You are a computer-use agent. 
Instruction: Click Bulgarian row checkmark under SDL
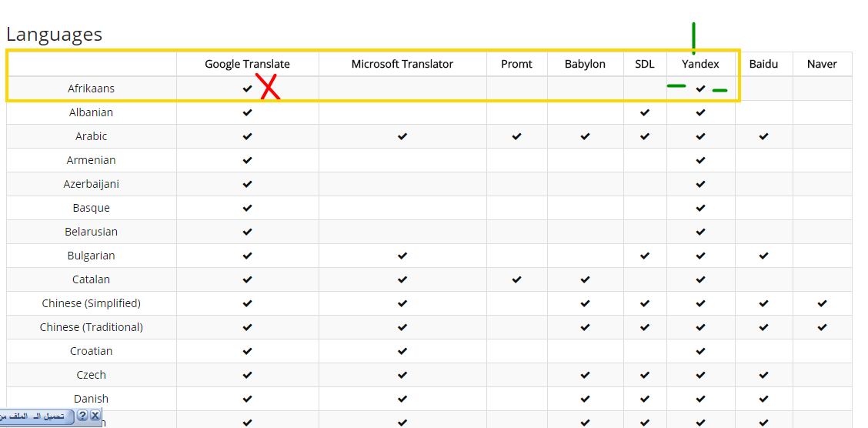[x=644, y=256]
